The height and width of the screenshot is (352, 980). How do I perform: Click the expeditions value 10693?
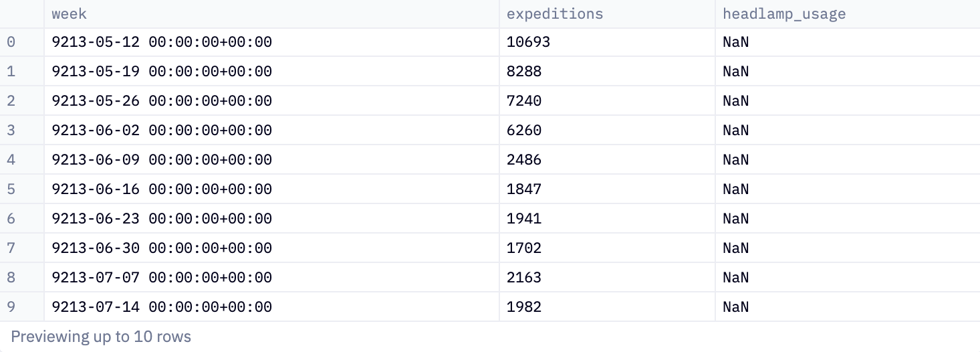pos(528,42)
